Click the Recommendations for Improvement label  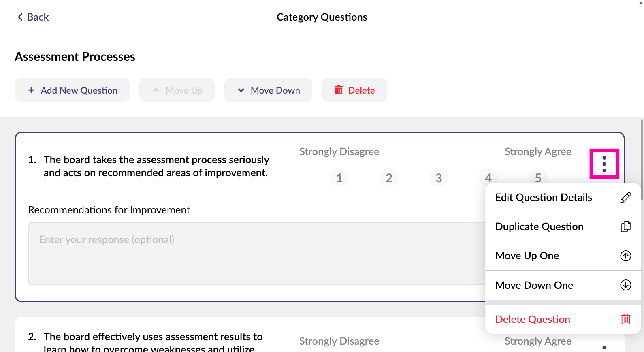click(109, 210)
